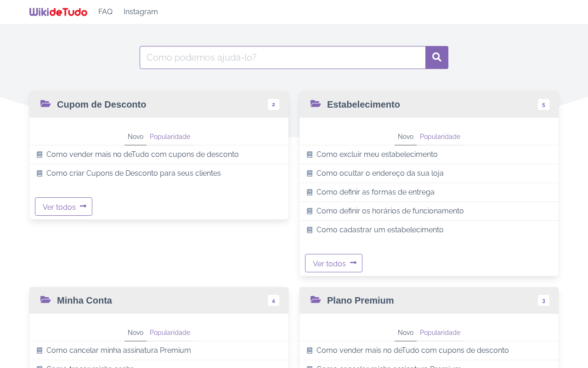Click the Plano Premium folder icon

pos(316,300)
